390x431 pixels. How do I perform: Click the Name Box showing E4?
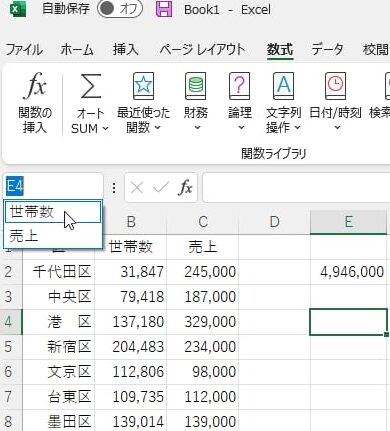point(53,187)
